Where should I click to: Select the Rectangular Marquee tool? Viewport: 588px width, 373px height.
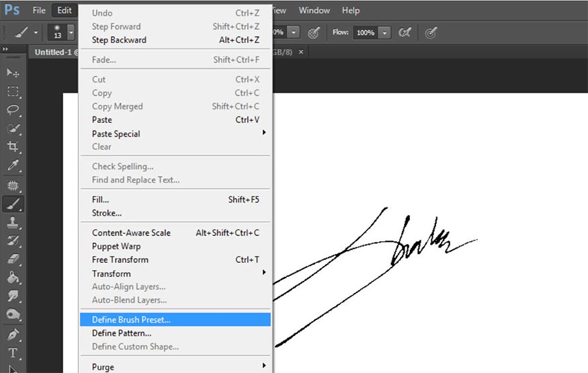[x=13, y=91]
